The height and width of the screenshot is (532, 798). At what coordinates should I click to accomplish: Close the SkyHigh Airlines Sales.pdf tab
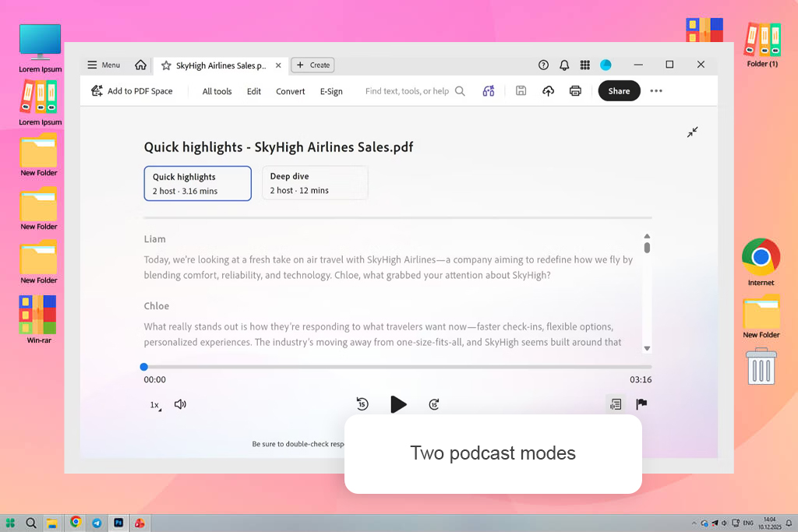tap(278, 65)
